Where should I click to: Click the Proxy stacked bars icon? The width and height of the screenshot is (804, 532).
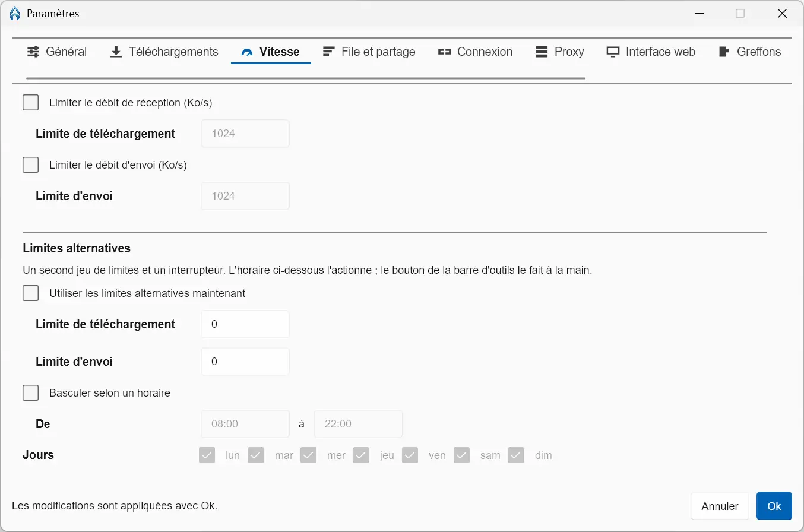point(542,52)
